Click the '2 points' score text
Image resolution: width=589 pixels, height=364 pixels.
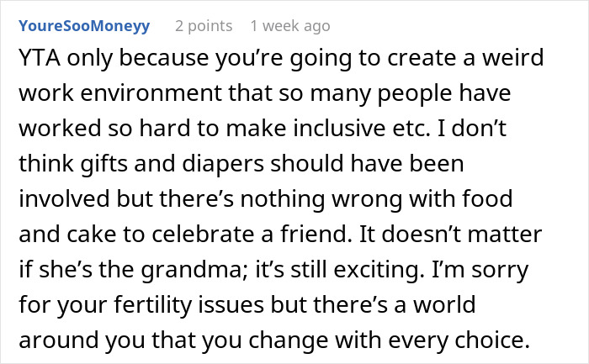tap(204, 26)
